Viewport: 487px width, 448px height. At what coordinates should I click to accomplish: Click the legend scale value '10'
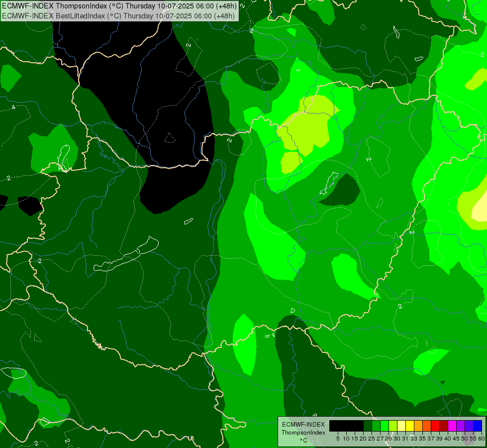click(x=346, y=439)
